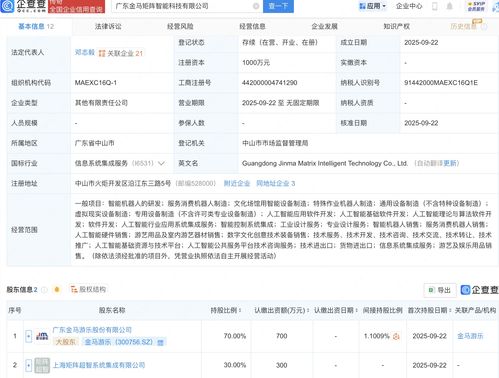This screenshot has width=499, height=378.
Task: Click registration number 442000004741290
Action: [269, 83]
